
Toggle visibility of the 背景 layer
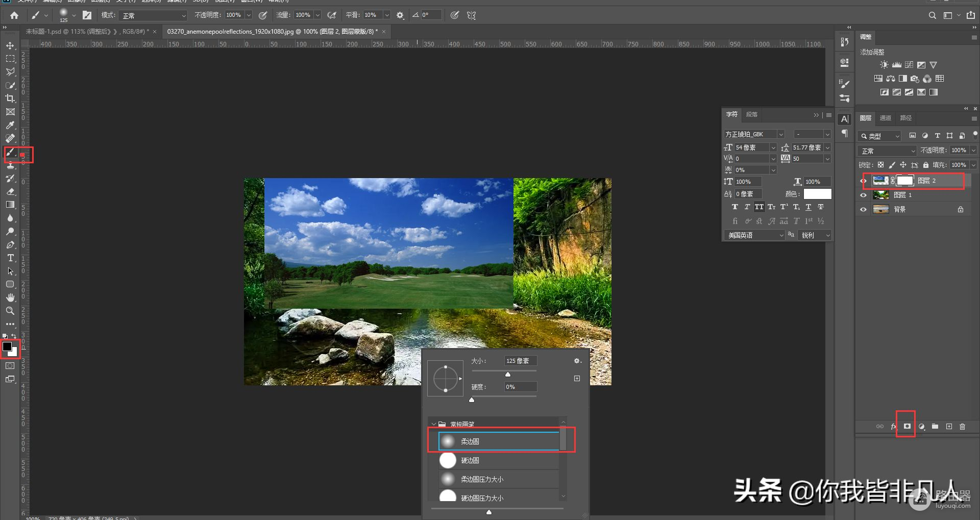click(x=864, y=209)
